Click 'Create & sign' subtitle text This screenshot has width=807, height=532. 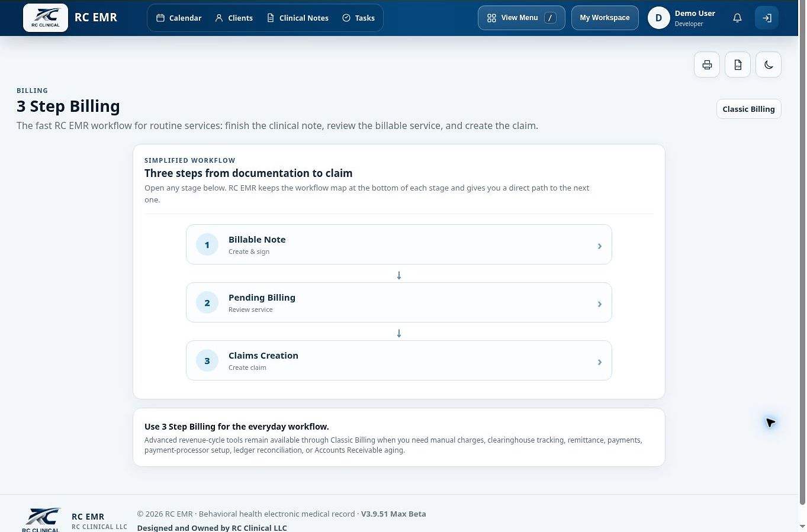(x=249, y=252)
